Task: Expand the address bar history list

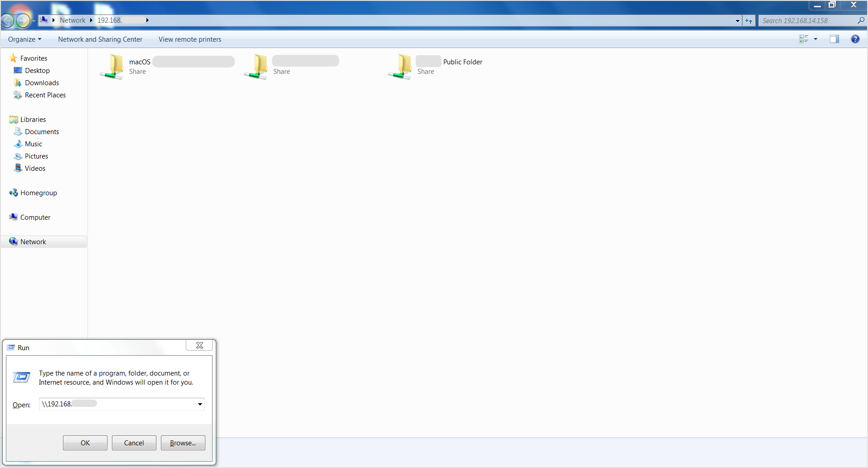Action: (737, 20)
